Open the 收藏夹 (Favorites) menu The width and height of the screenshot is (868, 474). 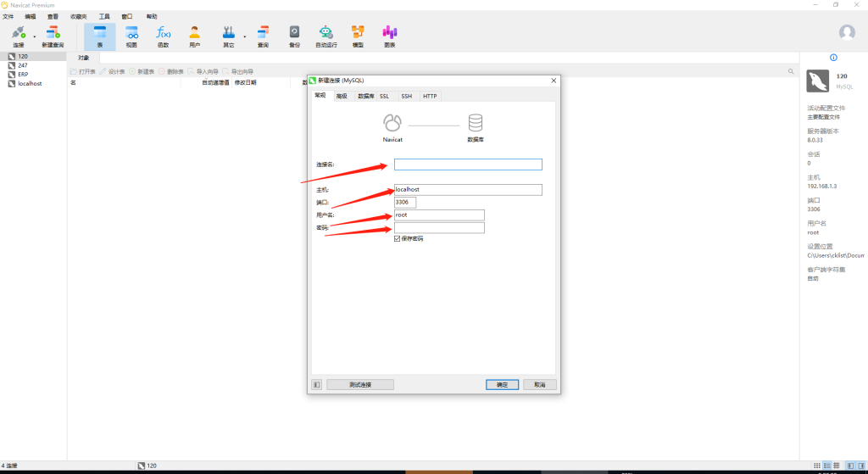79,17
